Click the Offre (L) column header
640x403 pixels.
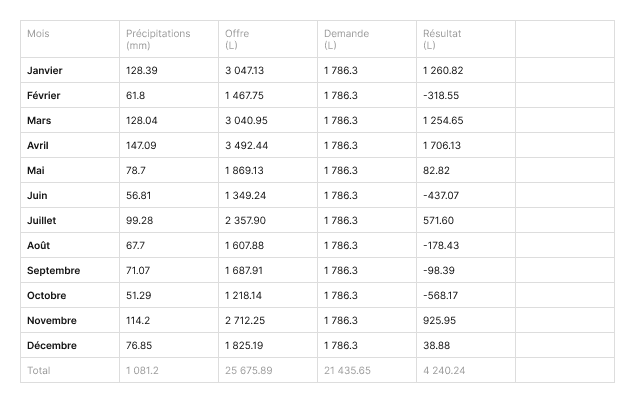pos(238,39)
